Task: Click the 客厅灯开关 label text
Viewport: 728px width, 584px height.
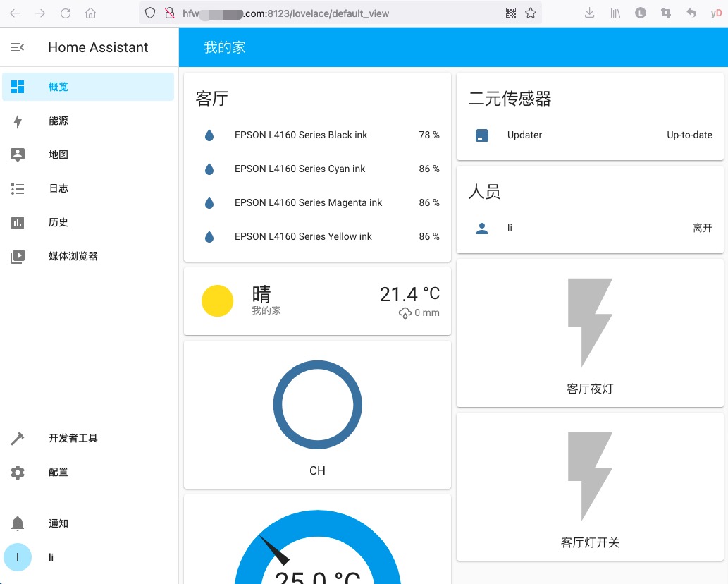Action: 590,542
